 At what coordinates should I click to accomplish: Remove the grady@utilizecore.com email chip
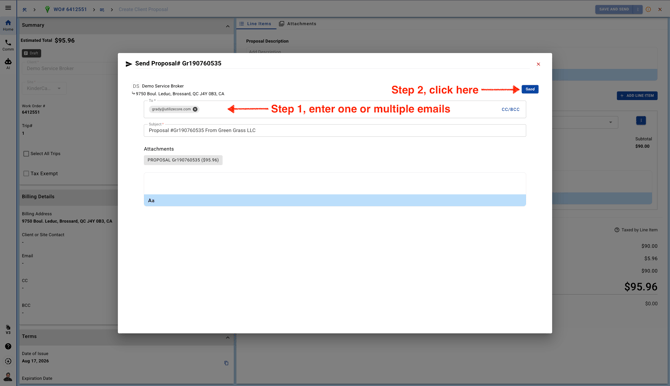pyautogui.click(x=195, y=109)
